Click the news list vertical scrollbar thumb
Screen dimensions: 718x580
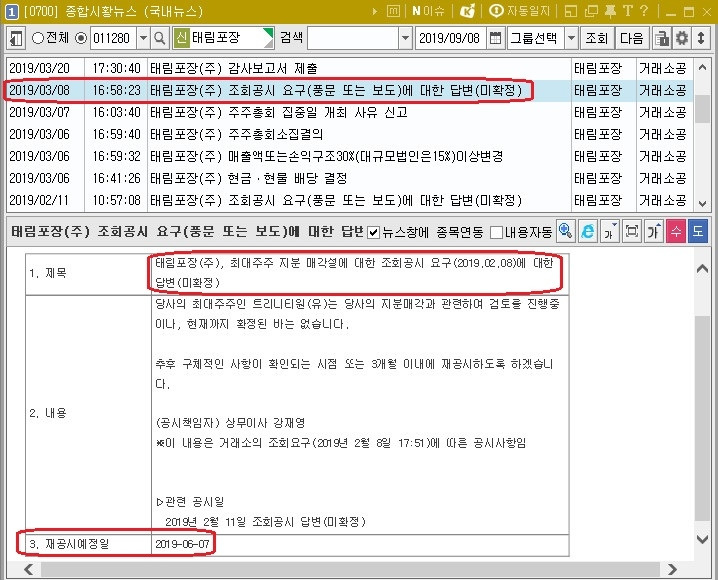click(x=702, y=109)
